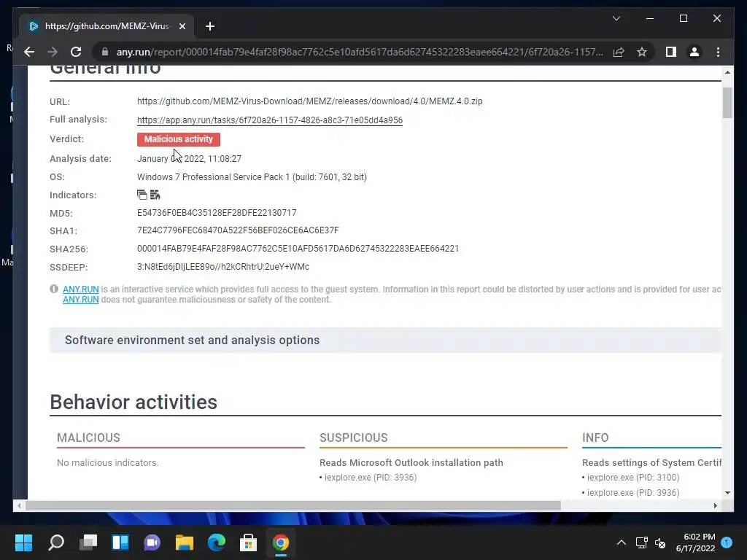
Task: Open the Chrome three-dot menu
Action: pyautogui.click(x=718, y=52)
